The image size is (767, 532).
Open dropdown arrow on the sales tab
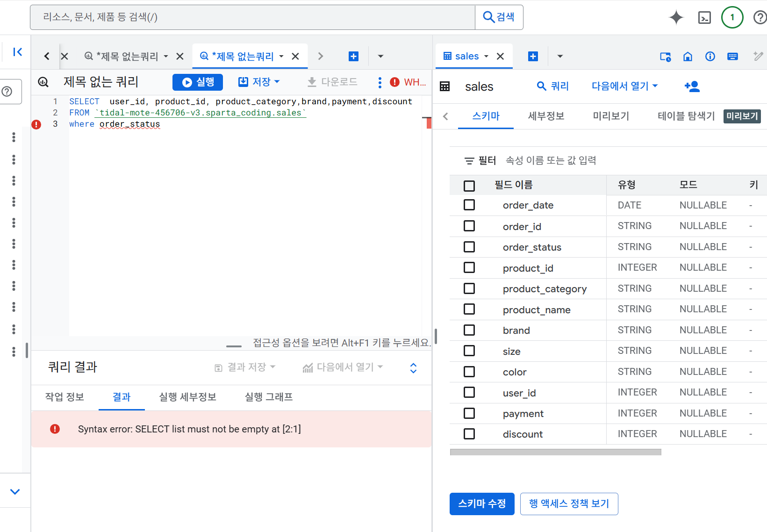point(486,56)
